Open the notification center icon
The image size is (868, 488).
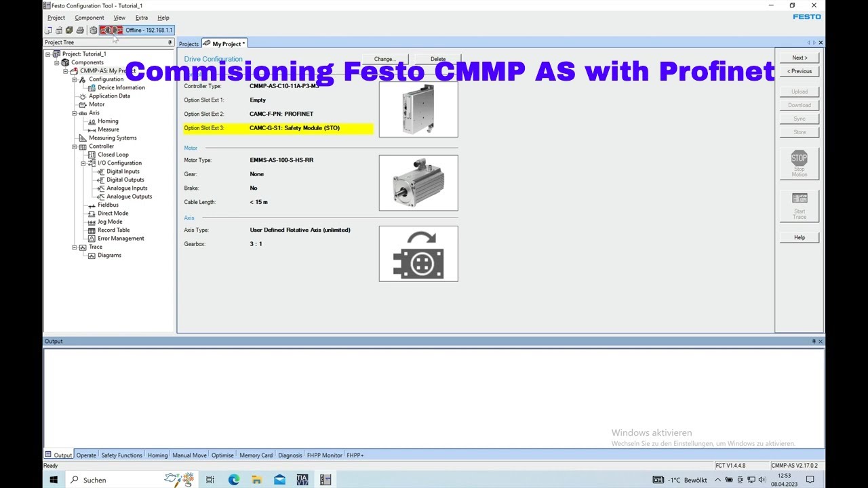click(x=810, y=480)
